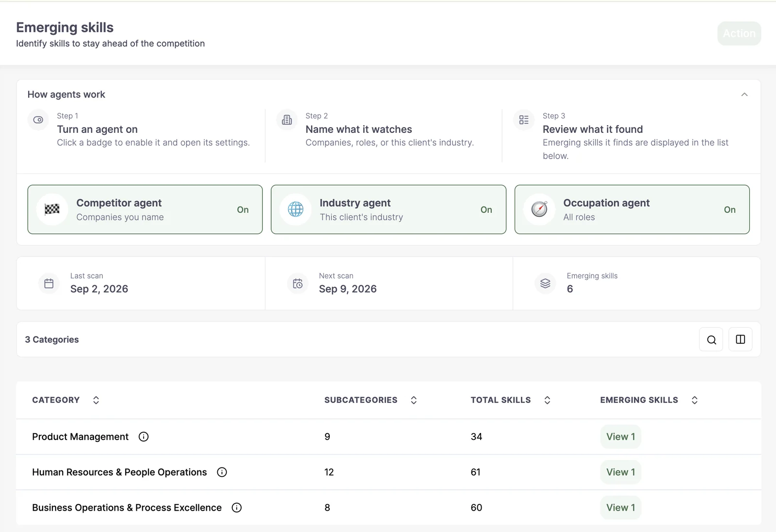Click the Review what it found heading

click(x=593, y=129)
